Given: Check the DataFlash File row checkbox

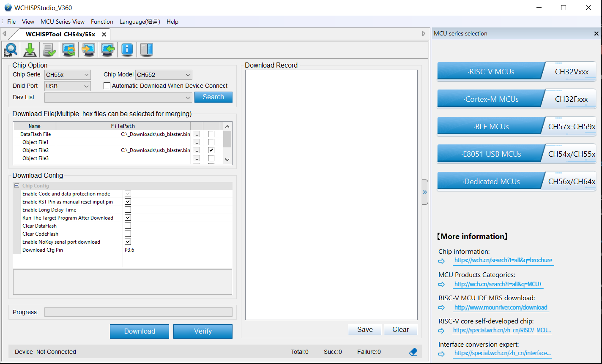Looking at the screenshot, I should (x=211, y=134).
